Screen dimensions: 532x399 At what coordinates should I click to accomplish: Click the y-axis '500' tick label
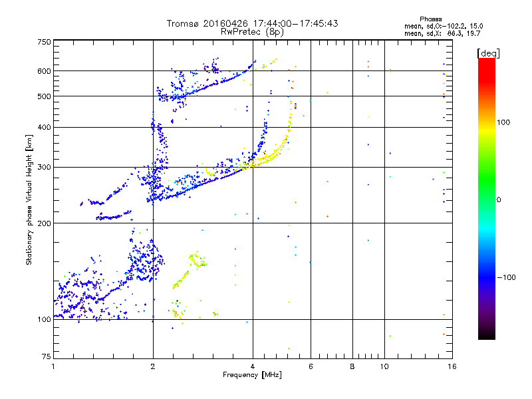(44, 96)
